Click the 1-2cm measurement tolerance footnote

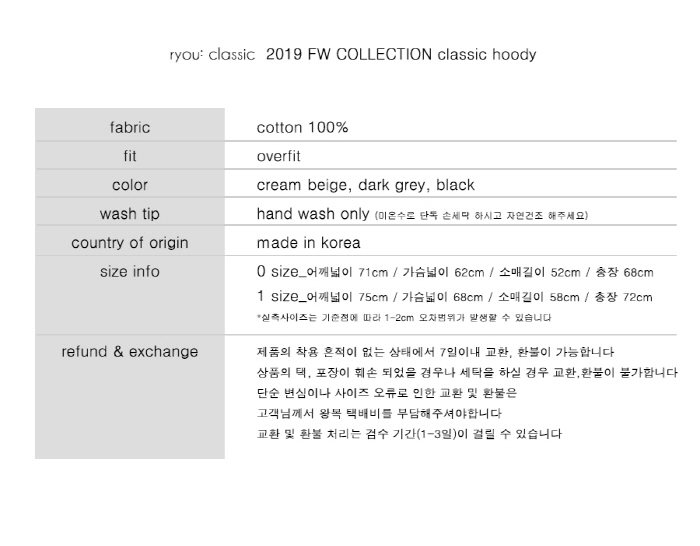coord(404,318)
